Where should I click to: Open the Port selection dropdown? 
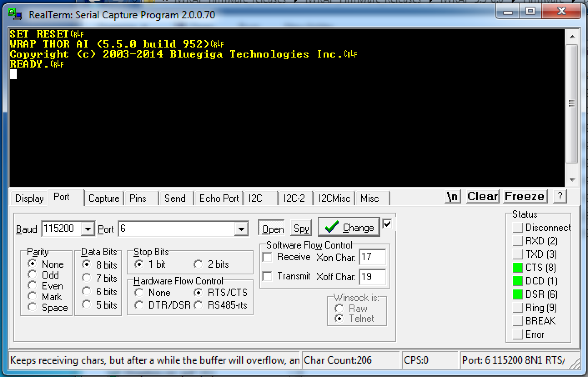(241, 229)
